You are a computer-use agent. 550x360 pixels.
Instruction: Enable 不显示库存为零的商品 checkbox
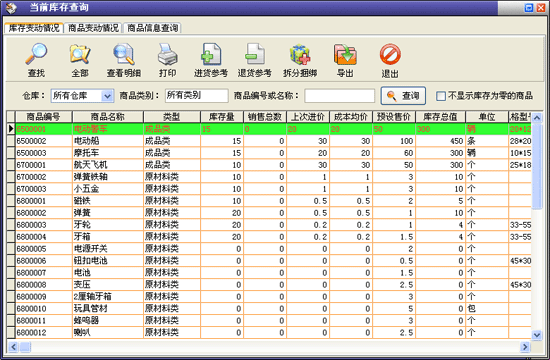pos(441,96)
